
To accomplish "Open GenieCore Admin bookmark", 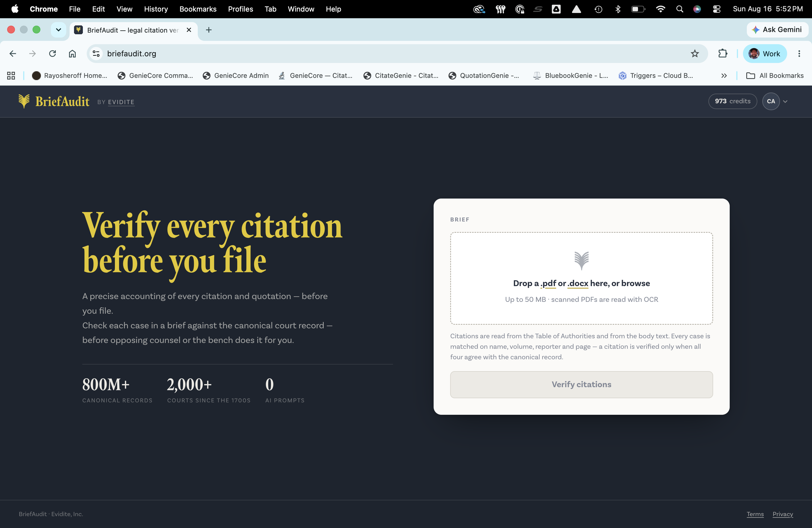I will 236,75.
